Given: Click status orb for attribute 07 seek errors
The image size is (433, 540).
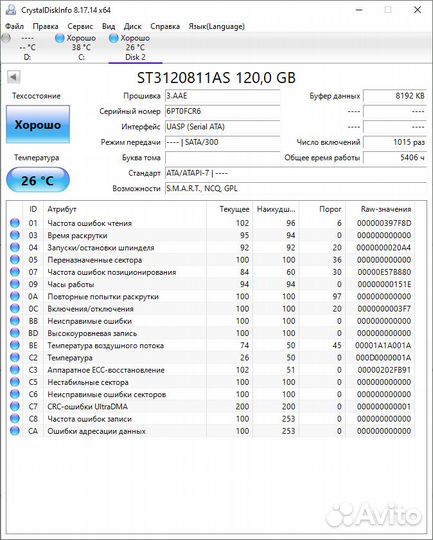Looking at the screenshot, I should click(x=15, y=272).
